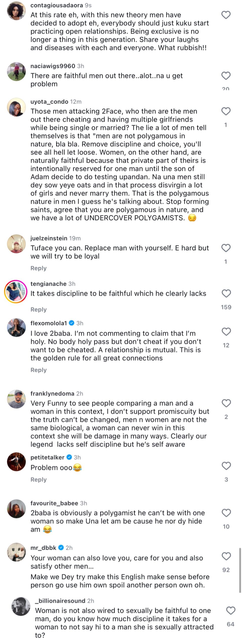Like contagiousadaora's comment with the heart

pyautogui.click(x=226, y=15)
